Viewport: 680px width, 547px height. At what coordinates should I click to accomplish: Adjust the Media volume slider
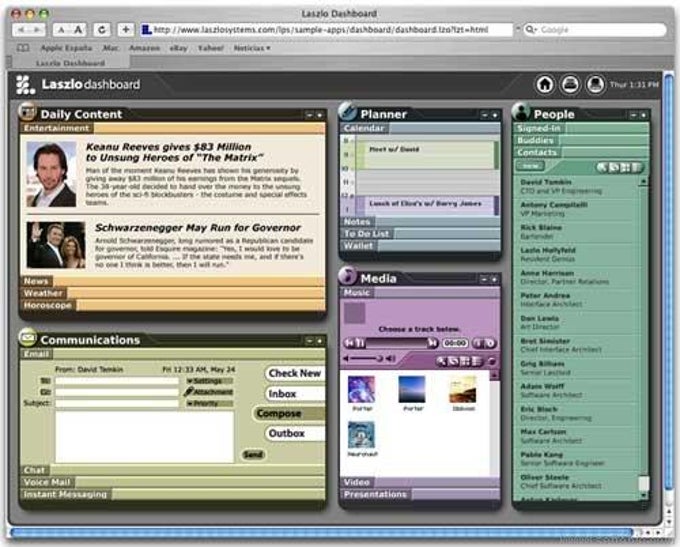coord(366,358)
